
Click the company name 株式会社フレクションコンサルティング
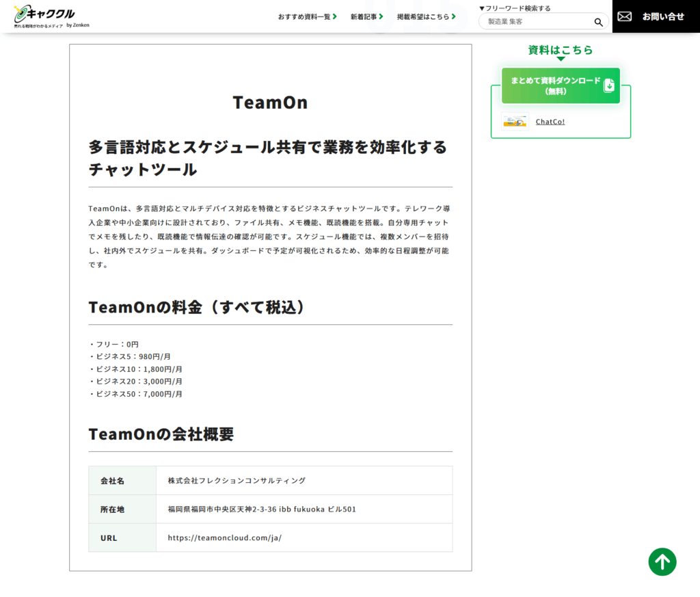click(237, 481)
